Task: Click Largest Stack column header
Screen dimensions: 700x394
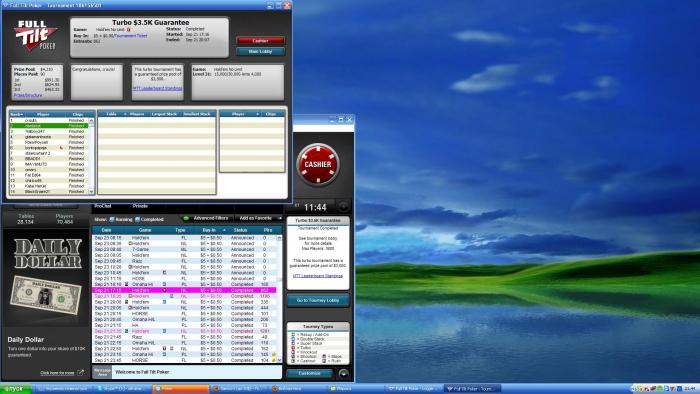Action: [x=164, y=114]
